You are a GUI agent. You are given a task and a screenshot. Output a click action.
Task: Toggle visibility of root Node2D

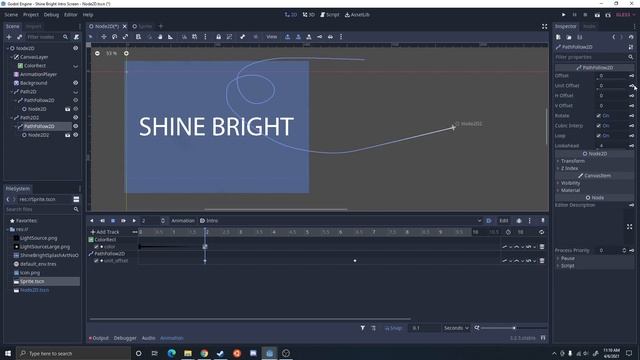click(x=76, y=48)
